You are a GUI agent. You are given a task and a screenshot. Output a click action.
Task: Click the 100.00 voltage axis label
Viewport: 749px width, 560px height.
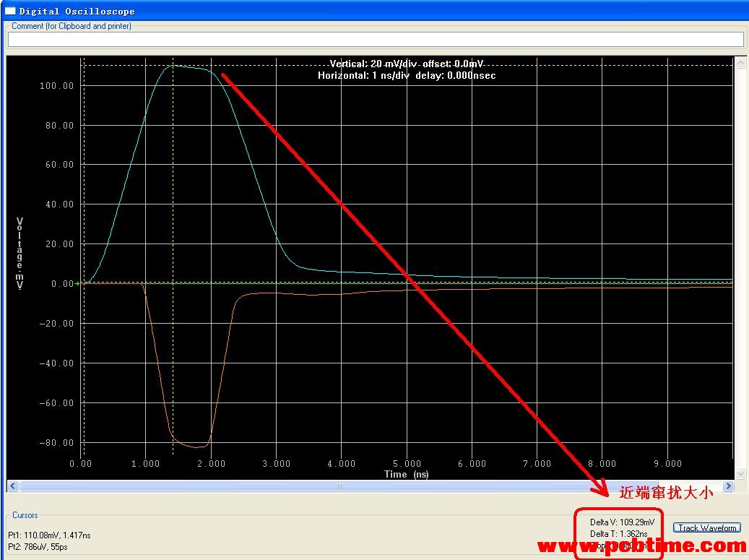[56, 86]
